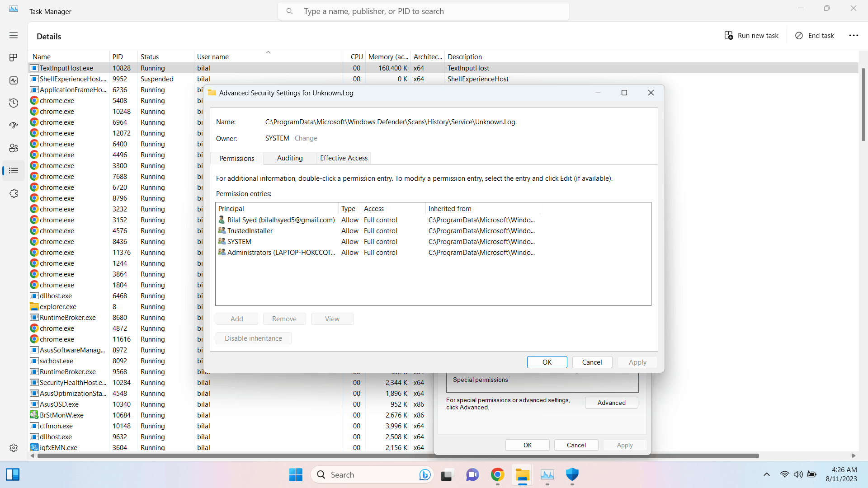Open Processes view in Task Manager sidebar

click(13, 57)
